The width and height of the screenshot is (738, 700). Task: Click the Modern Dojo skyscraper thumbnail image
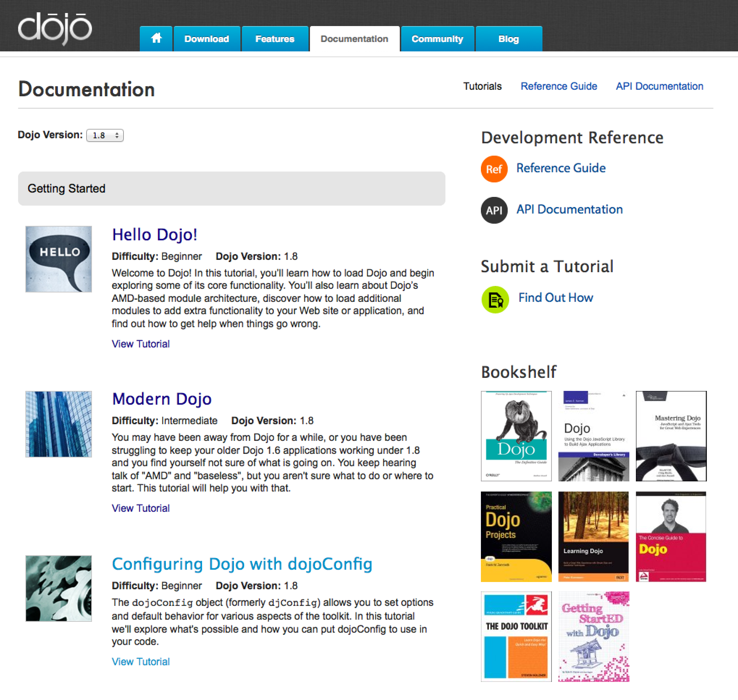coord(58,424)
